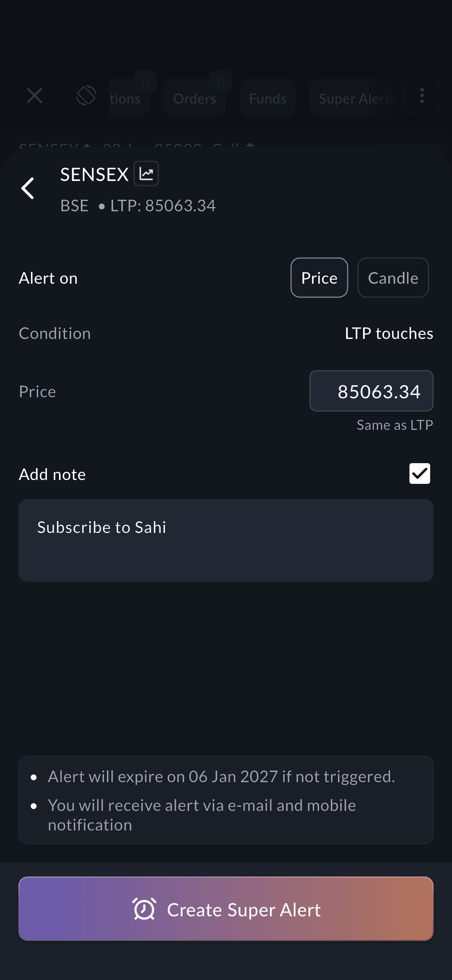Image resolution: width=452 pixels, height=980 pixels.
Task: Tap the Same as LTP link
Action: click(x=394, y=425)
